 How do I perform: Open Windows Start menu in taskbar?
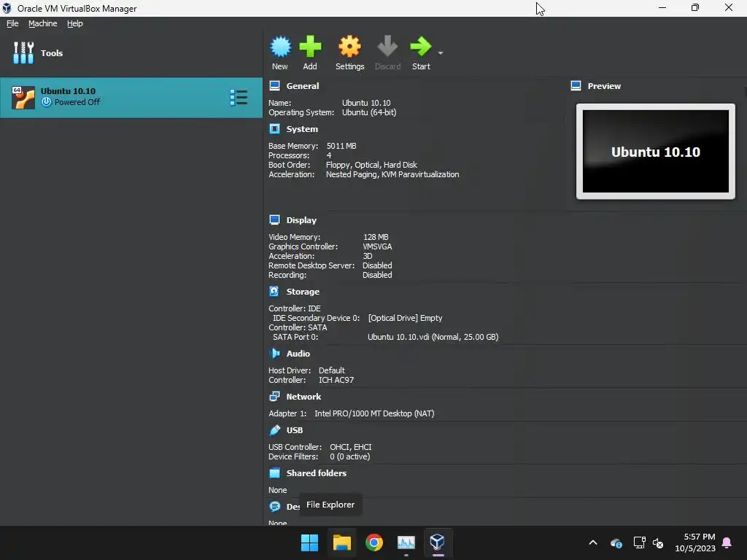click(x=309, y=542)
